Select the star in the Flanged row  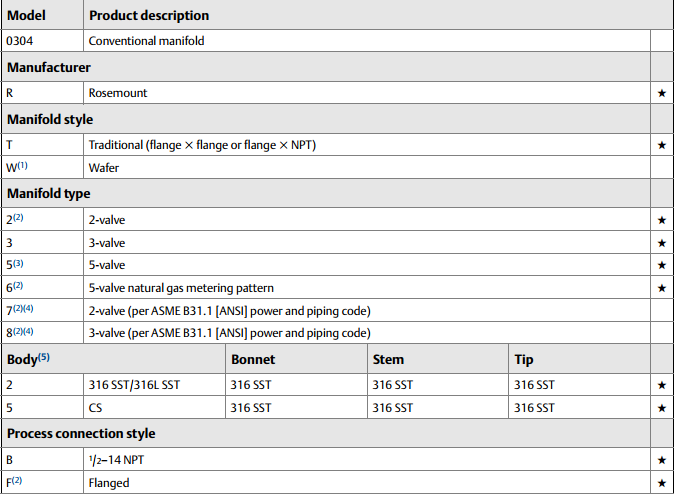[662, 483]
